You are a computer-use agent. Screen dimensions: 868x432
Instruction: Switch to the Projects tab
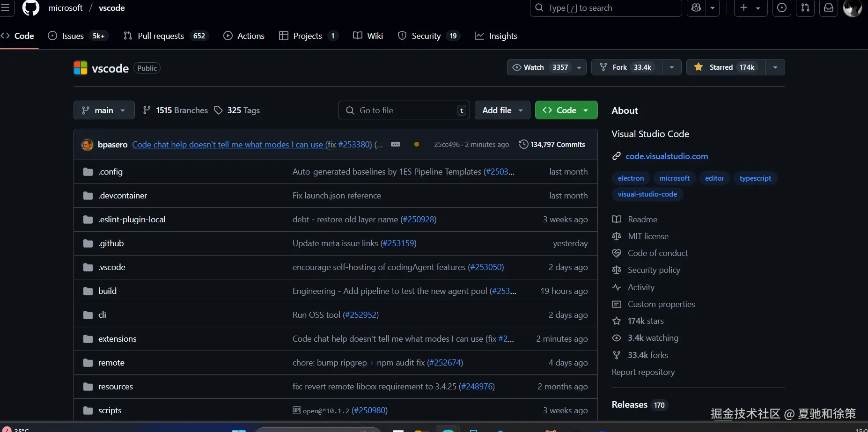[309, 36]
